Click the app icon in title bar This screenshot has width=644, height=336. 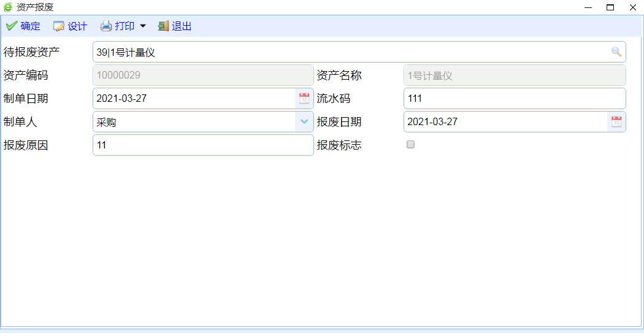tap(8, 7)
